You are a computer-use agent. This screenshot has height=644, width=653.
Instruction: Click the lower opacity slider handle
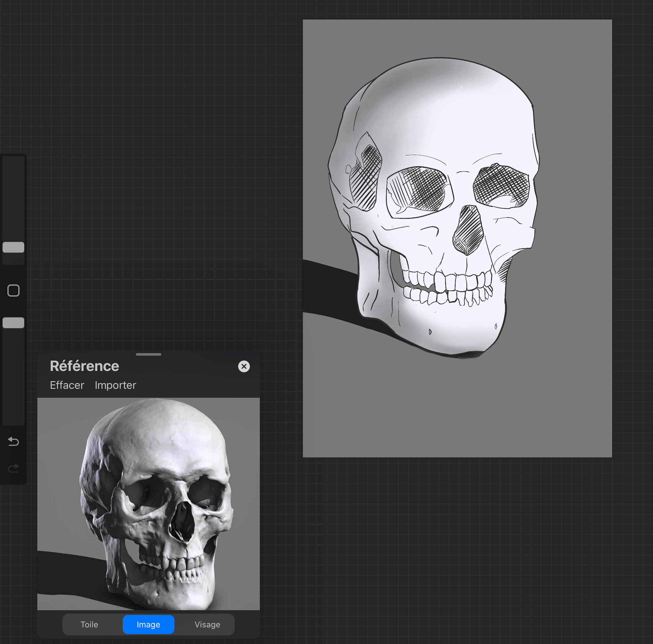point(13,323)
